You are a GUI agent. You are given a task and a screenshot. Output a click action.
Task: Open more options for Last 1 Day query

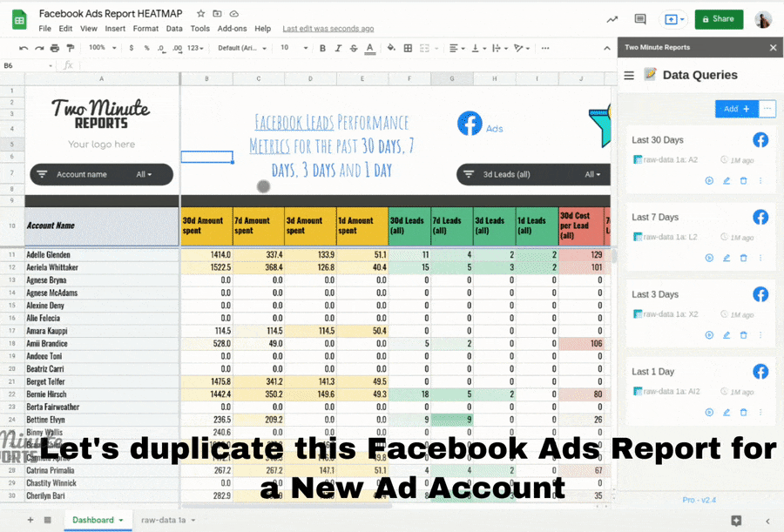coord(760,412)
